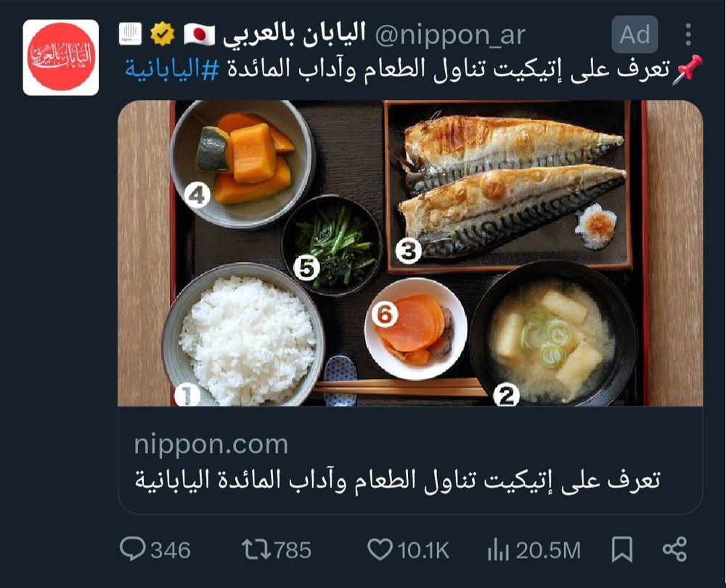This screenshot has width=726, height=588.
Task: Click the link card Arabic headline
Action: point(397,480)
